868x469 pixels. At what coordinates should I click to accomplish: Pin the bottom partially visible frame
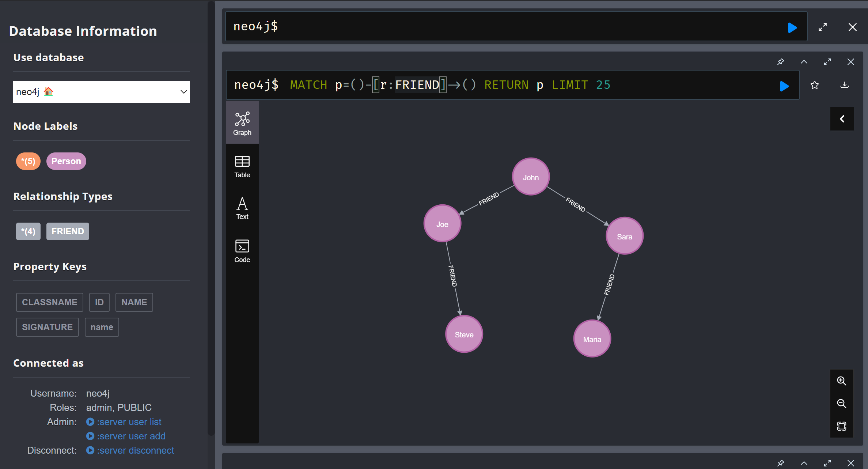click(781, 463)
